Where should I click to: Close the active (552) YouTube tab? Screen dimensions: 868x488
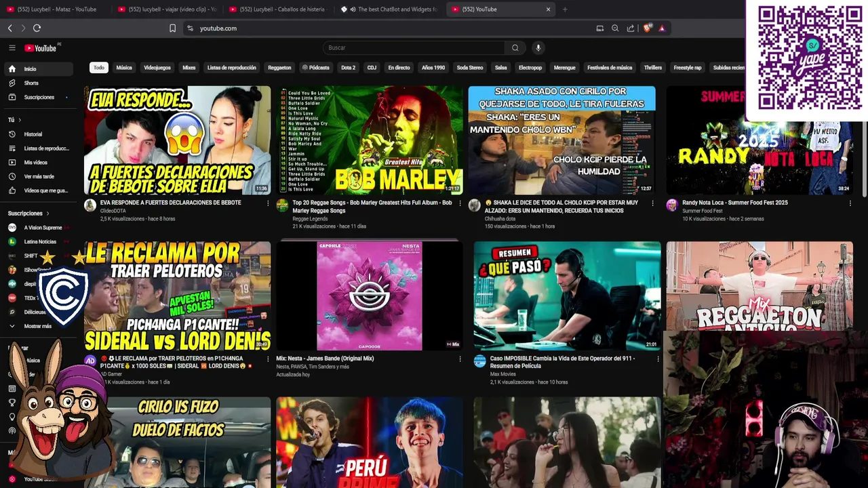coord(549,9)
